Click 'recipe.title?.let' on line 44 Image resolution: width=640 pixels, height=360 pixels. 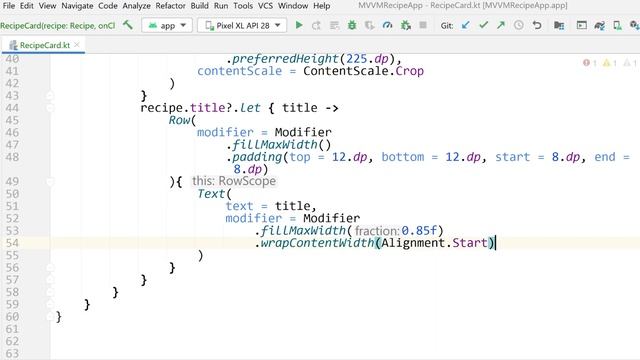(x=200, y=108)
